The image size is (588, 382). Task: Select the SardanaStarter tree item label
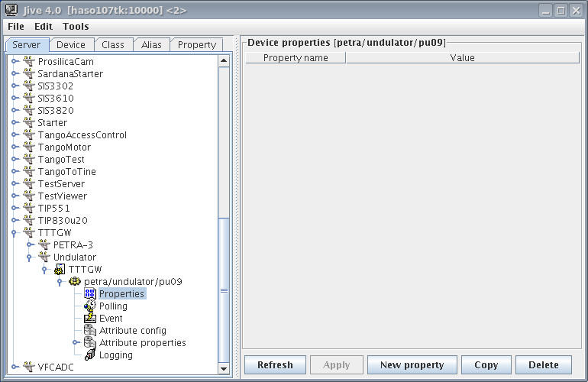tap(70, 73)
